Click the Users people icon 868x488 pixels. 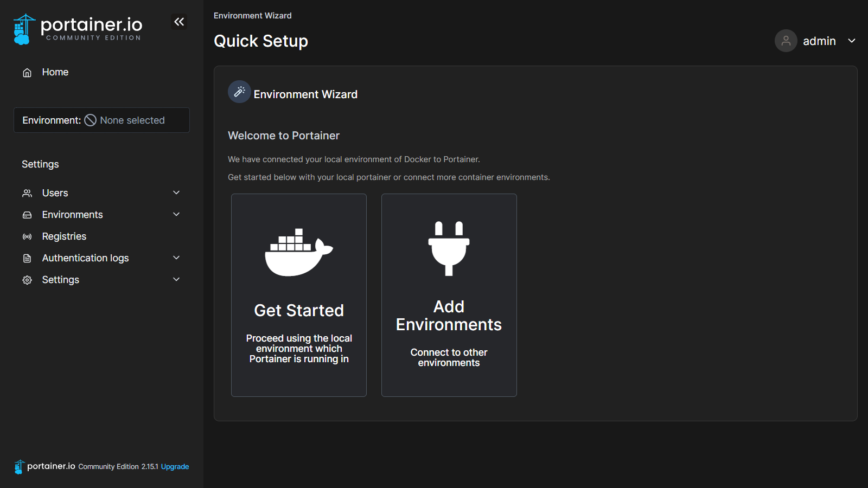(x=27, y=193)
